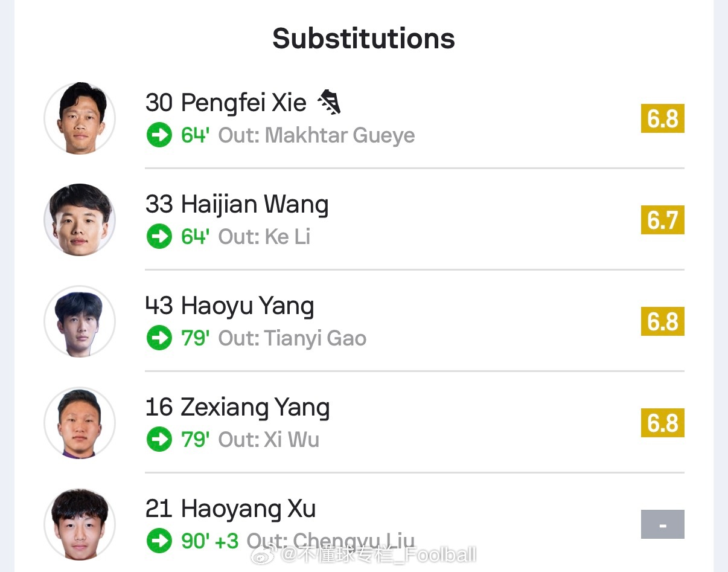Click the substitution arrow for Haoyang Xu
This screenshot has width=728, height=572.
click(159, 541)
